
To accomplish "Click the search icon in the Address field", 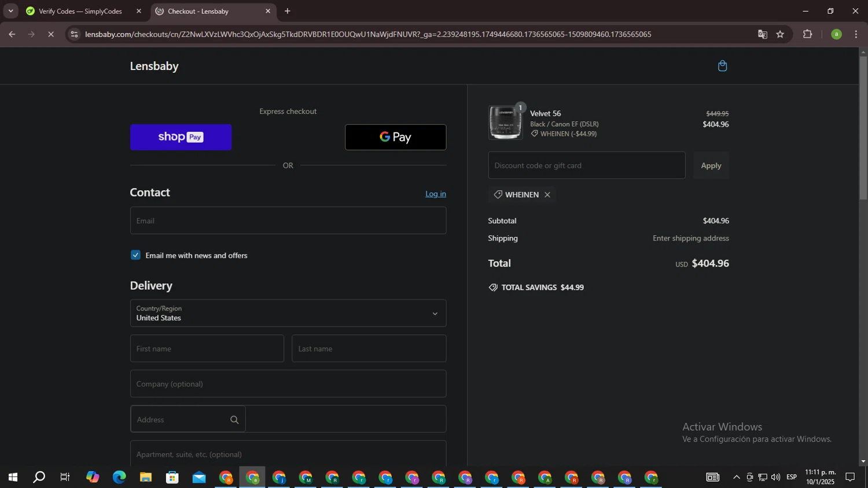I will tap(234, 420).
